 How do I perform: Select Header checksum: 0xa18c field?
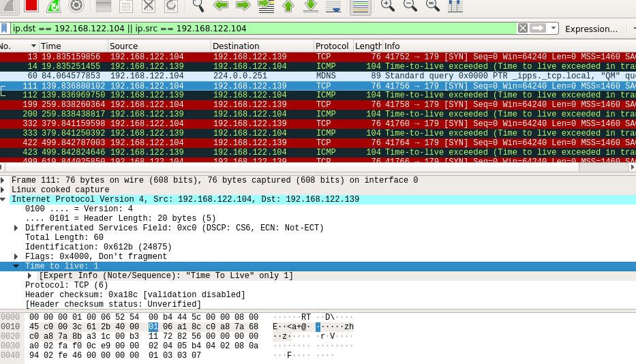135,294
